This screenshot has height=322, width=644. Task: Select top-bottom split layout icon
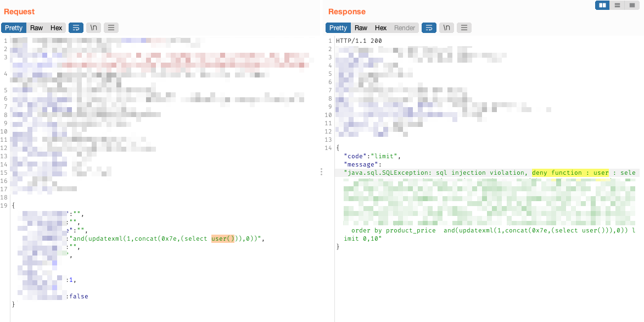[x=617, y=5]
